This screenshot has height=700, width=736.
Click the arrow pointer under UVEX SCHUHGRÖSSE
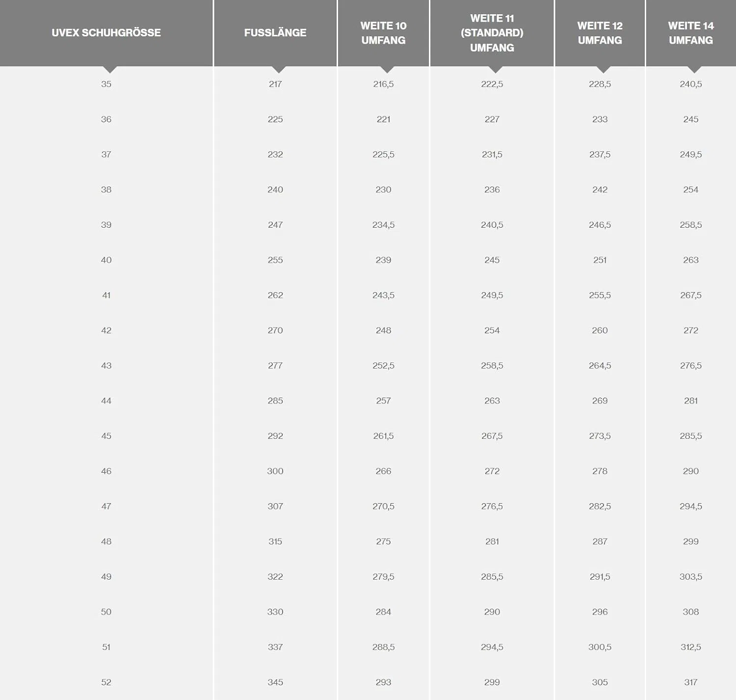pos(110,69)
